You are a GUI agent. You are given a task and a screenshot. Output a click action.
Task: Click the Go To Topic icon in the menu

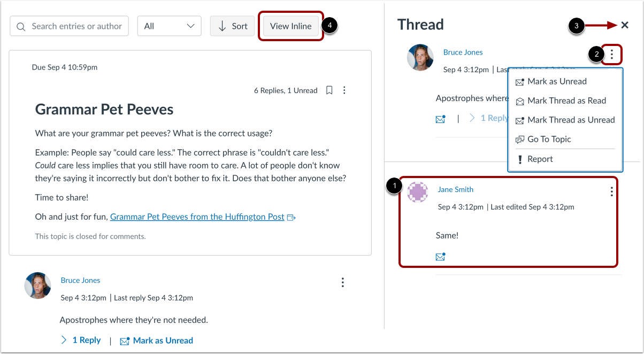(519, 139)
